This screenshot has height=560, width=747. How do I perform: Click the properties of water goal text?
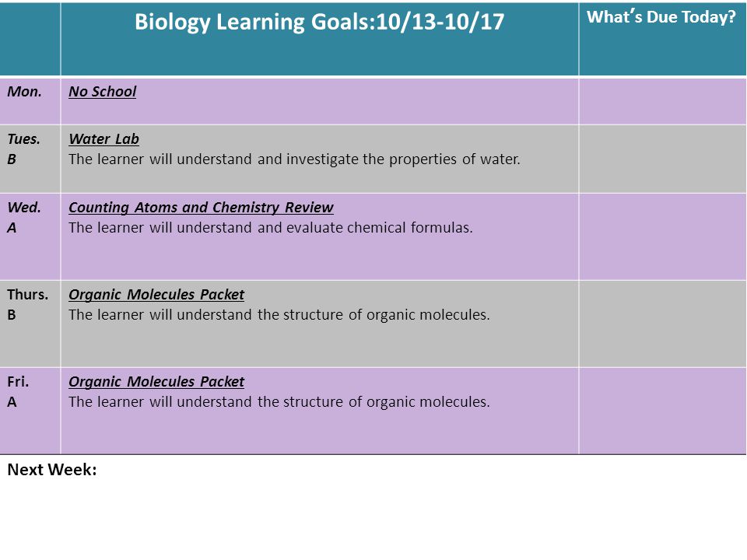294,159
